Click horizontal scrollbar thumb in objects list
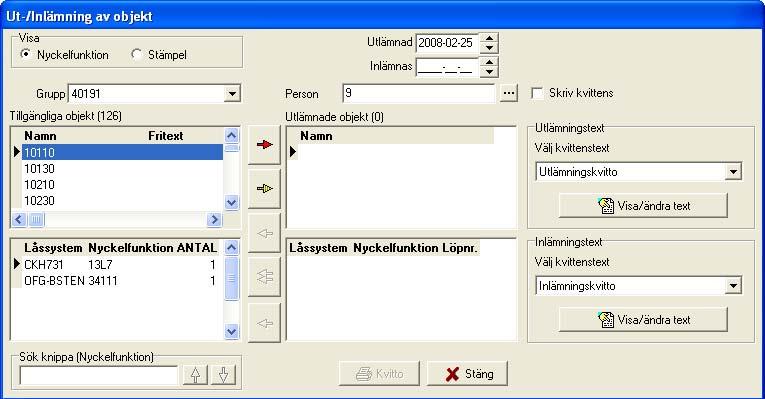Viewport: 765px width, 399px height. click(x=36, y=219)
